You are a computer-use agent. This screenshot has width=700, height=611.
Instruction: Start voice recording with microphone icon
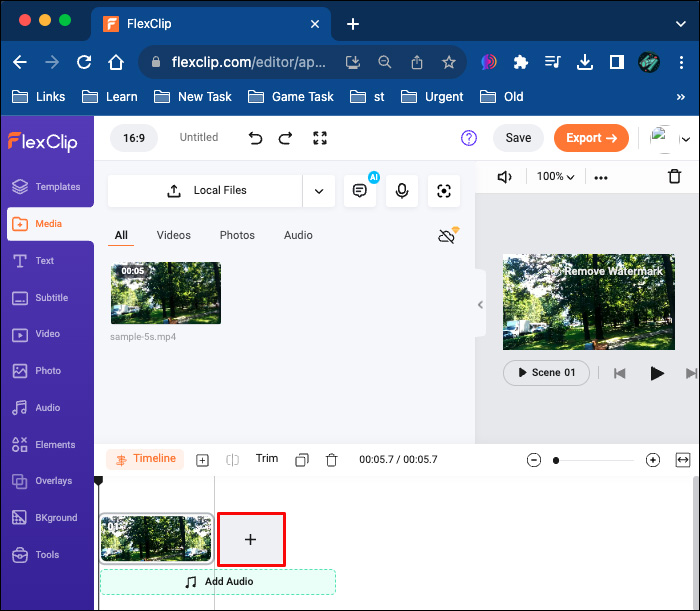pos(402,191)
